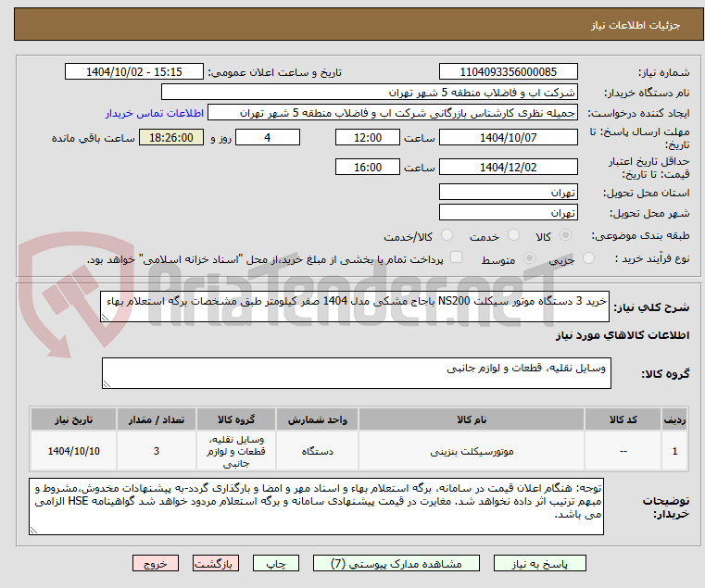Click the deadline time field 12:00
The width and height of the screenshot is (705, 588).
[368, 138]
